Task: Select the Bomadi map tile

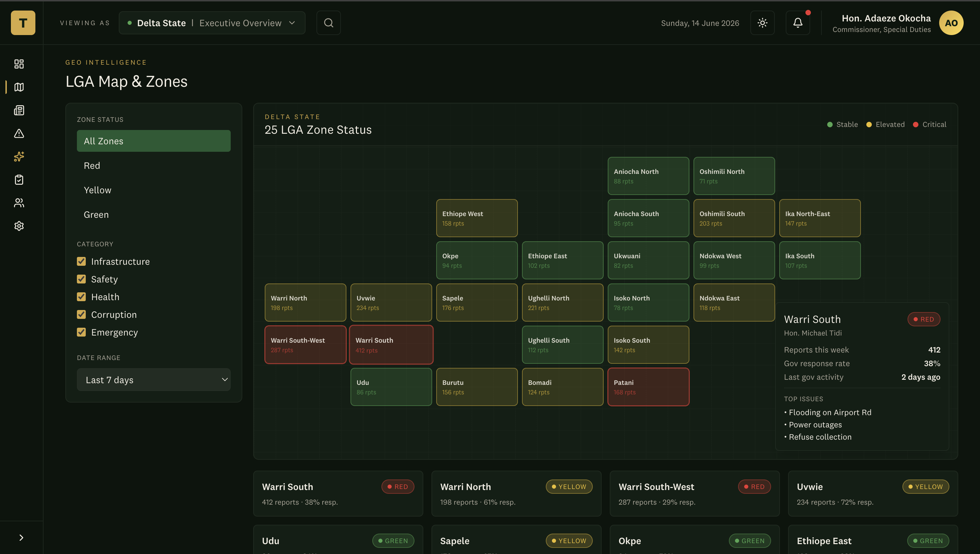Action: point(563,387)
